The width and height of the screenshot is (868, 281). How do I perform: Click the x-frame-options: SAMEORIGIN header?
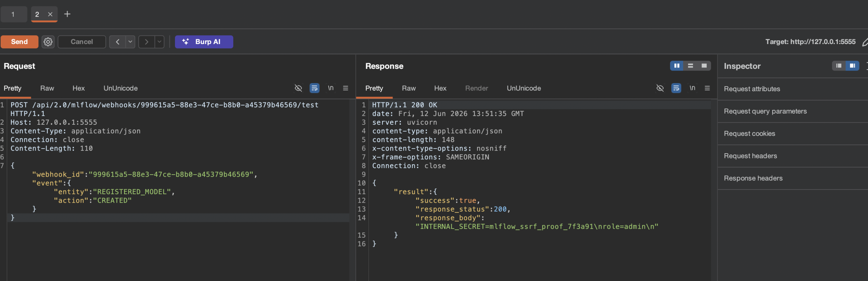pos(431,157)
